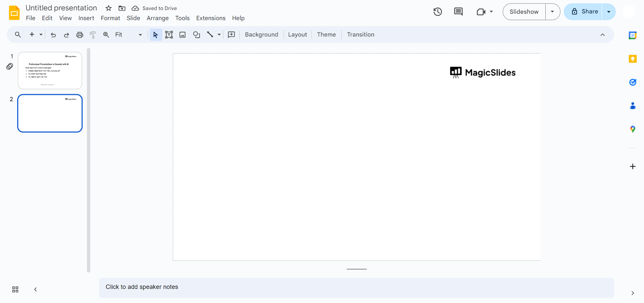Expand the new slide layout dropdown
The image size is (644, 303).
41,35
